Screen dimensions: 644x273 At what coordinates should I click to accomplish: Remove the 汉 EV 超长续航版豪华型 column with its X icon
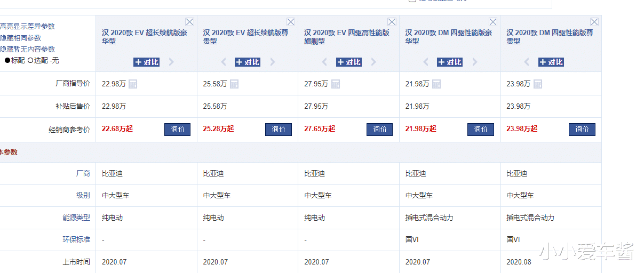point(189,22)
